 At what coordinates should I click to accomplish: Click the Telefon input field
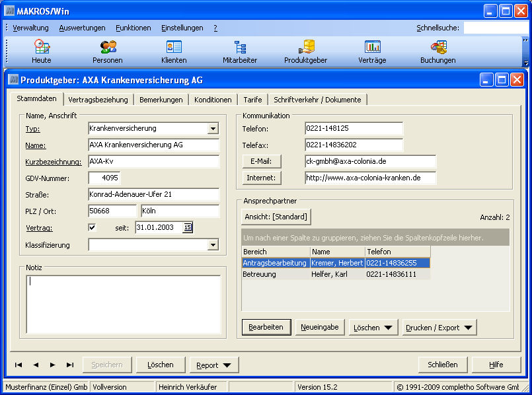(x=354, y=129)
